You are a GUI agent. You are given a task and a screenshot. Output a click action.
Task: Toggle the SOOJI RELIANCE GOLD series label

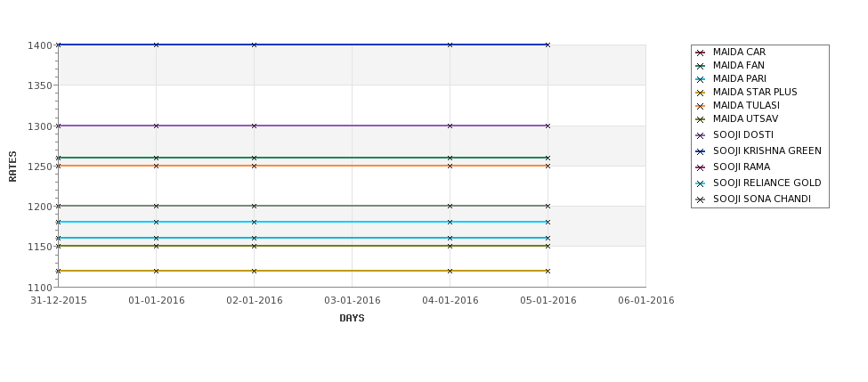pos(767,183)
